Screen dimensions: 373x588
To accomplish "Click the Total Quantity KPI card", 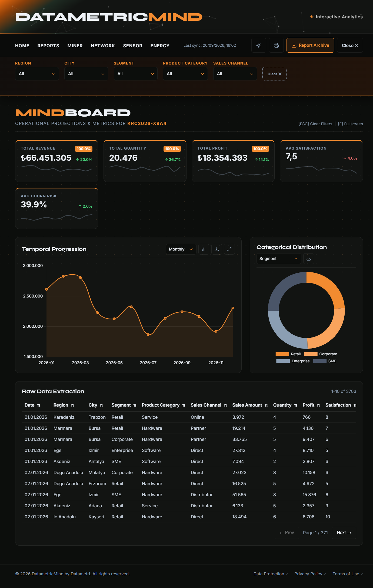I will point(145,161).
